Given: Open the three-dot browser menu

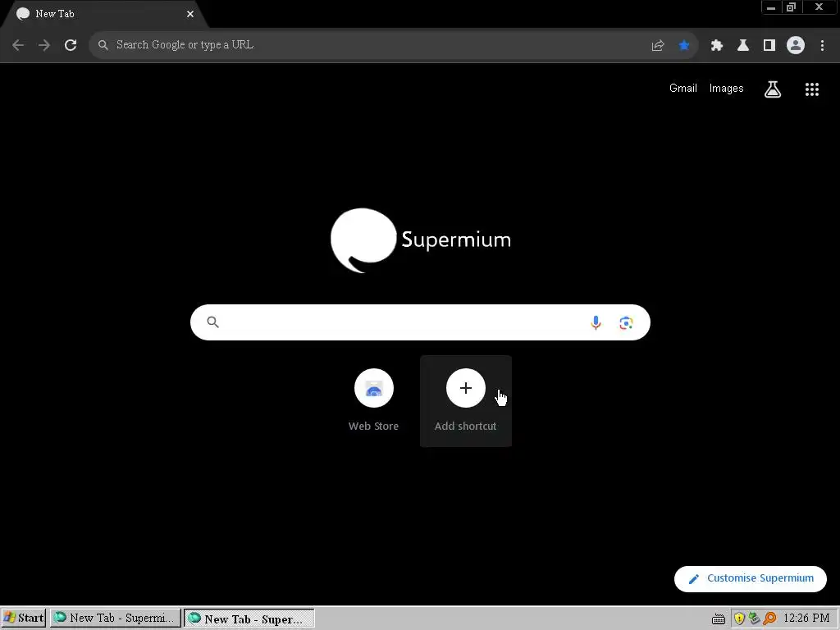Looking at the screenshot, I should click(822, 46).
